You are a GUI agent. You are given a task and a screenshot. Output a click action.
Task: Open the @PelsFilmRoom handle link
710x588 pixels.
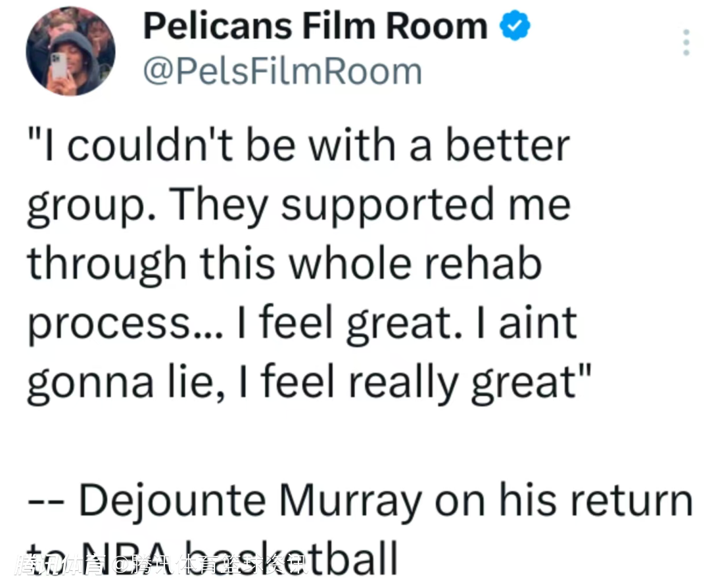[x=282, y=72]
